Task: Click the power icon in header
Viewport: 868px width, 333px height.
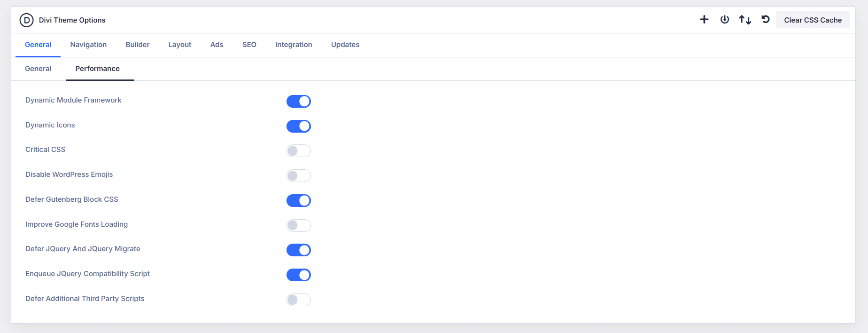Action: 725,20
